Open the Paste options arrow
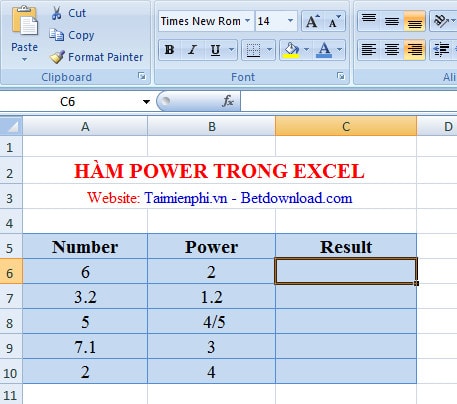The height and width of the screenshot is (404, 457). point(24,60)
